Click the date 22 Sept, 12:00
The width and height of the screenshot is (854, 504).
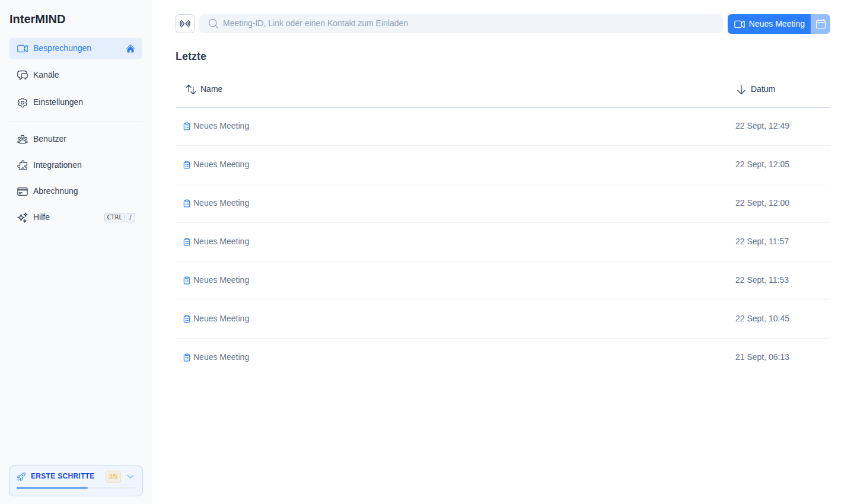pyautogui.click(x=762, y=203)
